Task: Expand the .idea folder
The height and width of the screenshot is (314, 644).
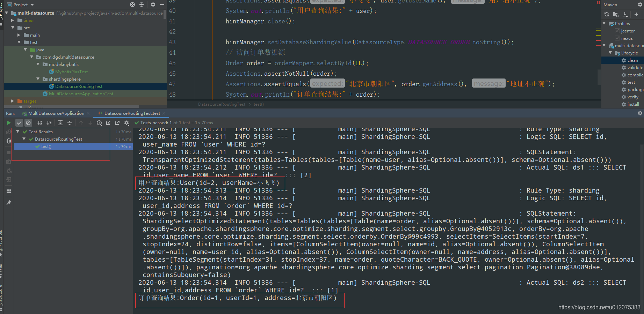Action: point(13,20)
